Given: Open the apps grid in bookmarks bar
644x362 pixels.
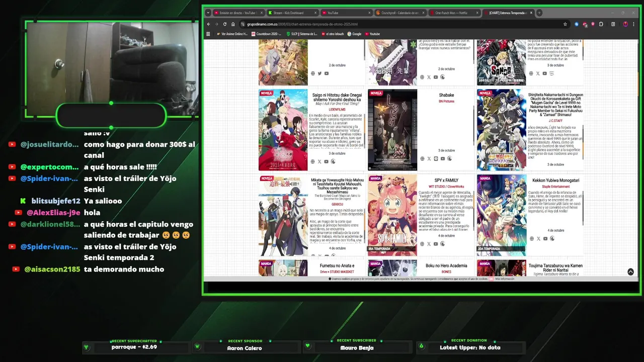Looking at the screenshot, I should point(208,34).
